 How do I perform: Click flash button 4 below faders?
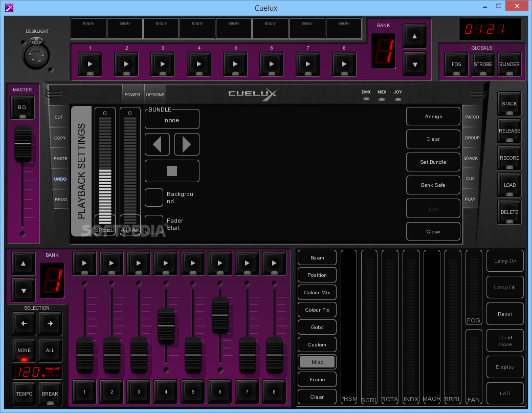(166, 392)
